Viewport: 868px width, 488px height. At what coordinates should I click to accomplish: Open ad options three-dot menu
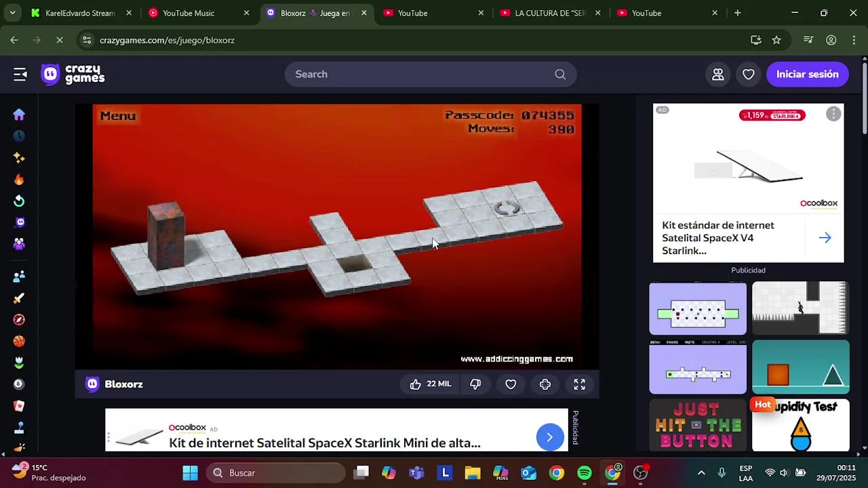tap(833, 114)
